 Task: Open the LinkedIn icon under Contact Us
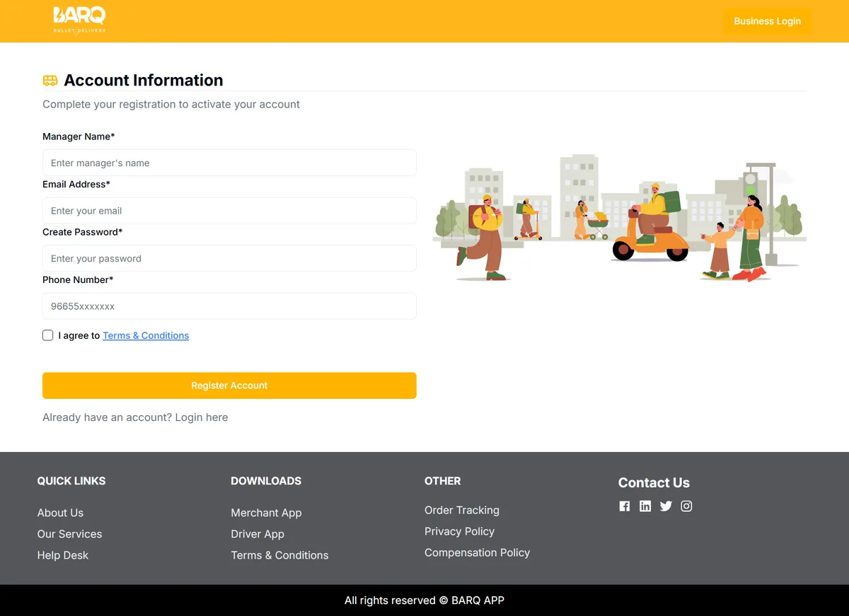(645, 506)
